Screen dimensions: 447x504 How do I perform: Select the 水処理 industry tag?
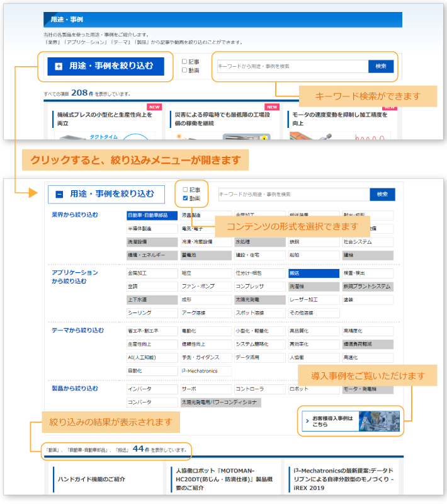(260, 242)
